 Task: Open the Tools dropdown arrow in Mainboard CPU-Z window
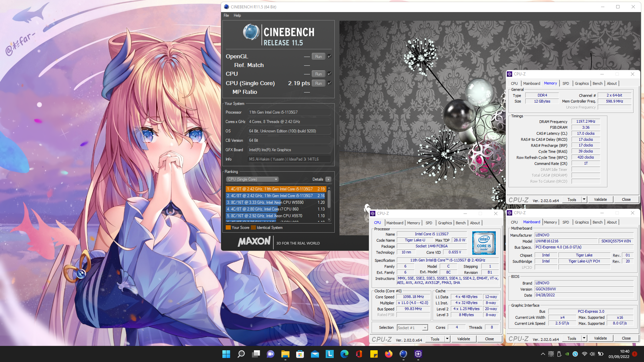pyautogui.click(x=584, y=338)
